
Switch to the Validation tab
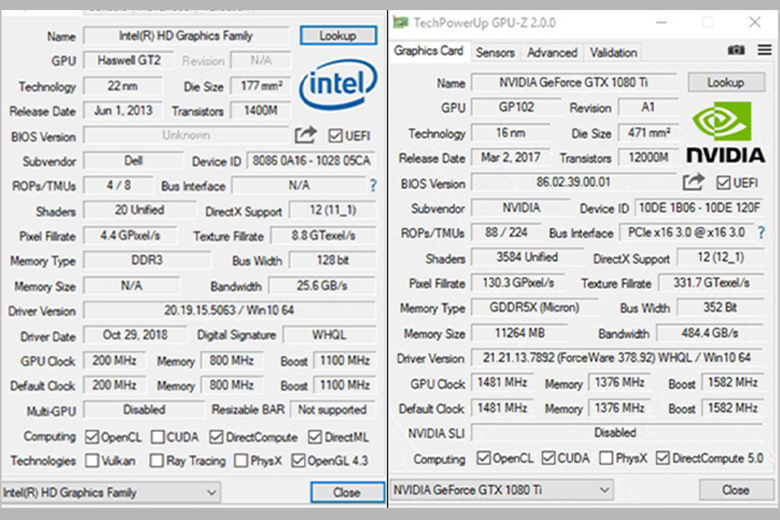point(613,52)
